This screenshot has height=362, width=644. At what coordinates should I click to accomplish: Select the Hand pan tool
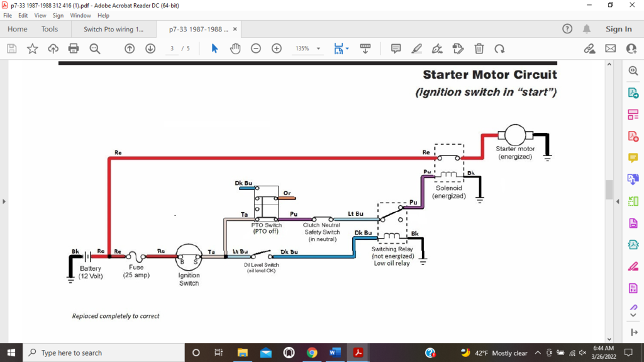(x=235, y=48)
